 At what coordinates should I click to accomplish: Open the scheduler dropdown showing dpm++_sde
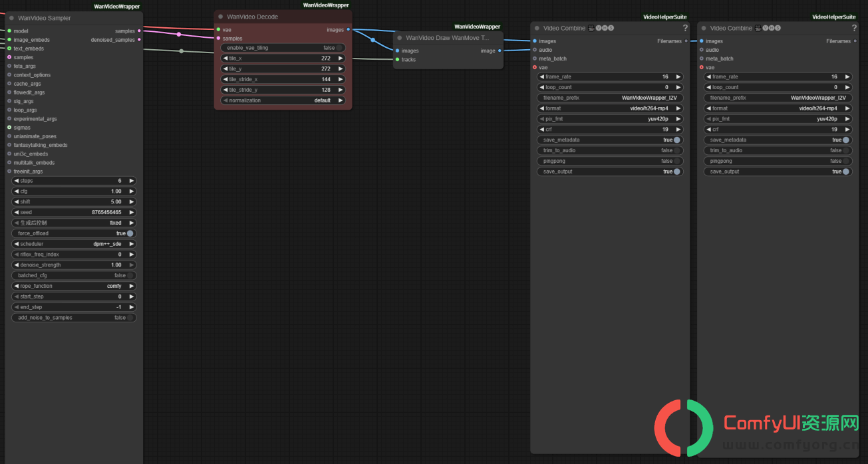(74, 244)
